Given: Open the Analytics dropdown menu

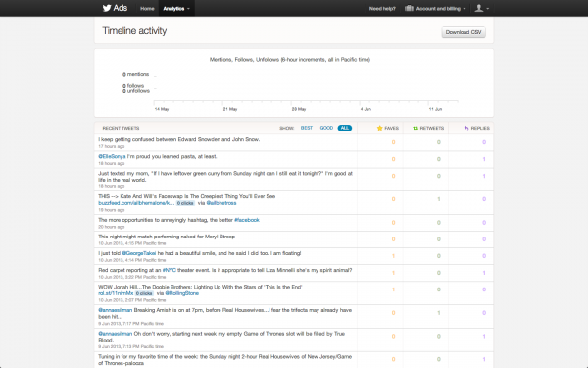Looking at the screenshot, I should click(x=176, y=8).
